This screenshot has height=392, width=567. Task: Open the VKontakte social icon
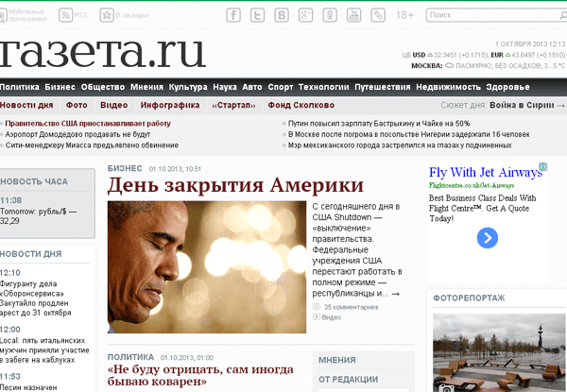(282, 15)
